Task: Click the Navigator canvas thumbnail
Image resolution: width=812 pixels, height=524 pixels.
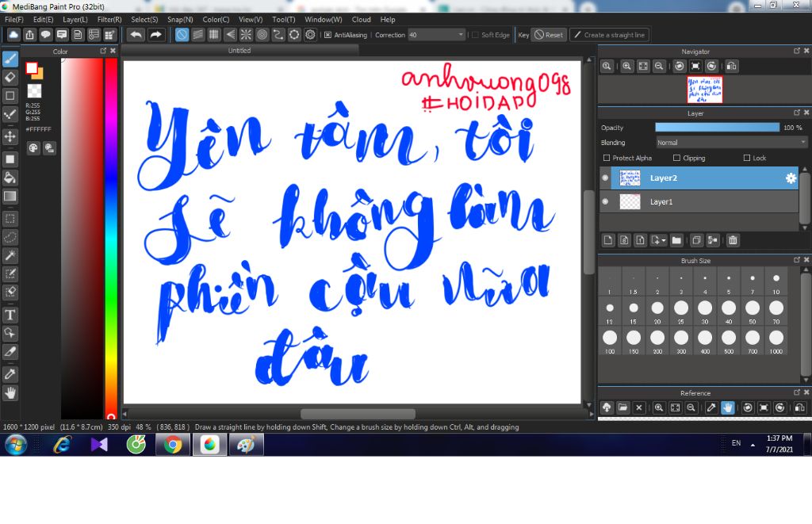Action: (704, 90)
